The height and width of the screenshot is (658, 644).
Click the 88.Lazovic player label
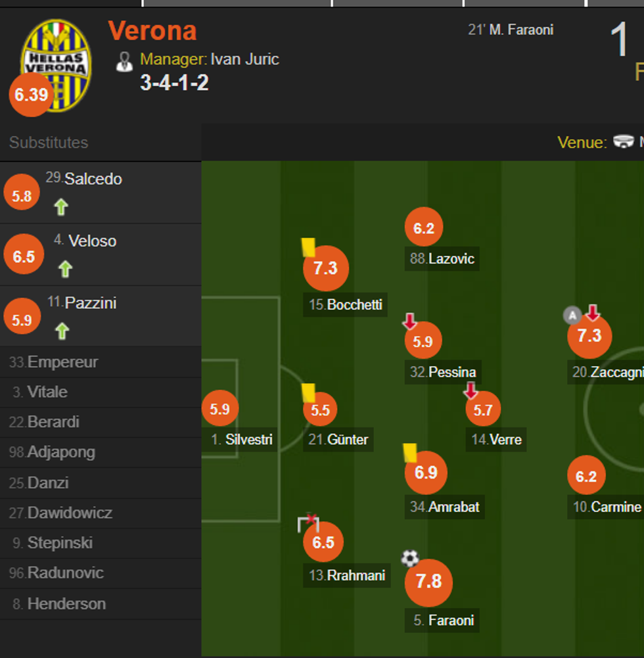442,259
